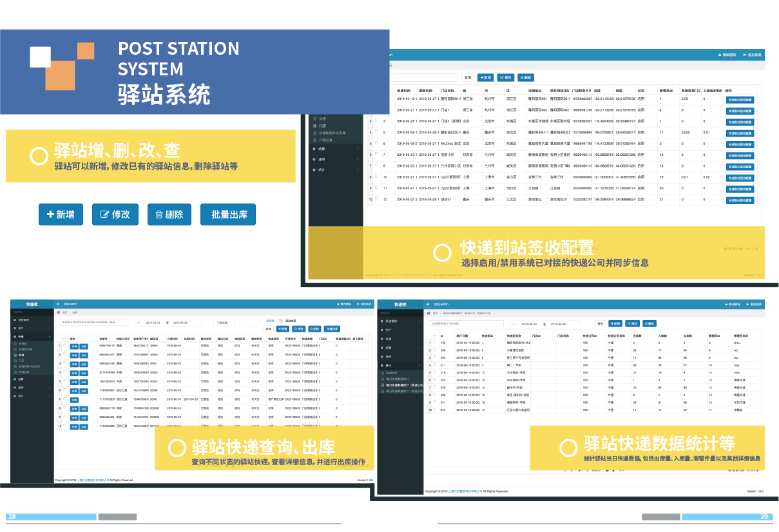779x532 pixels.
Task: Click 详情 for row 1 in the express query table
Action: pos(73,346)
